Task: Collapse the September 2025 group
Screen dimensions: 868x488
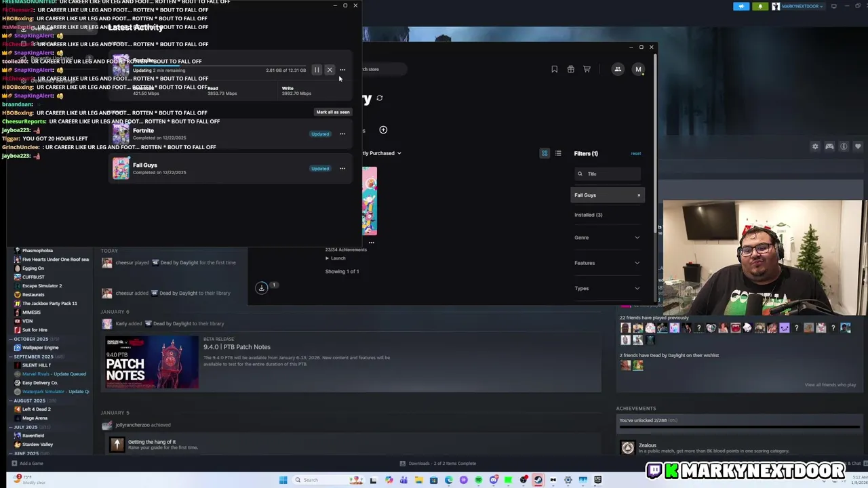Action: pyautogui.click(x=10, y=357)
